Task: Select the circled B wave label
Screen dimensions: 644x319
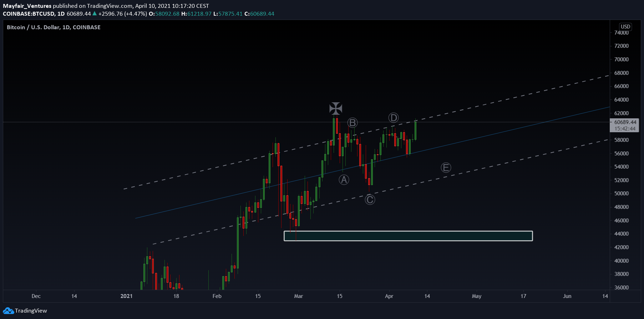Action: [353, 123]
